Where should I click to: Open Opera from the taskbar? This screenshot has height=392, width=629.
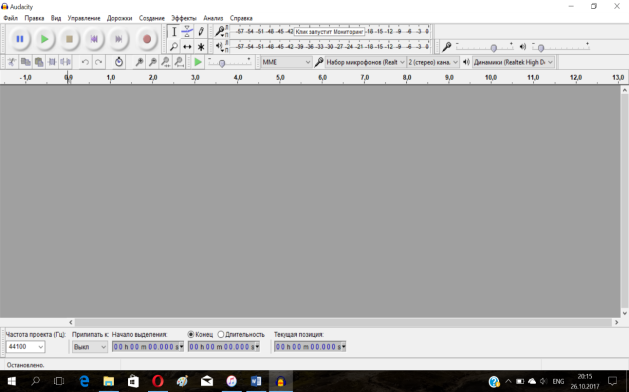click(x=158, y=381)
